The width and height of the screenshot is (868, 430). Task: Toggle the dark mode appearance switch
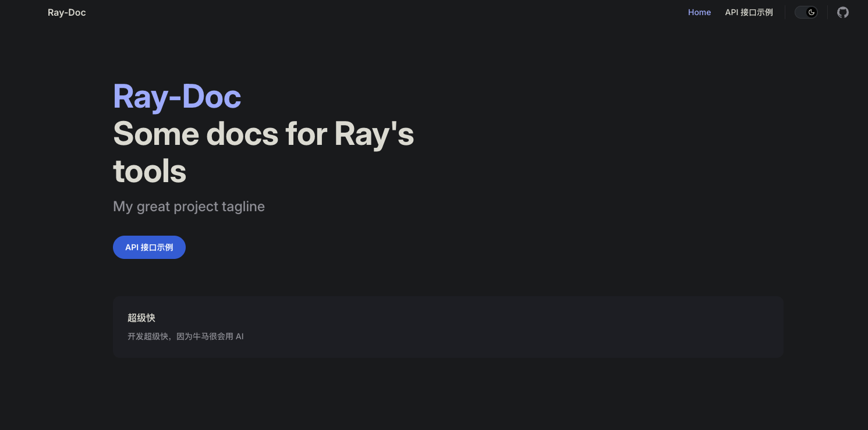point(806,12)
